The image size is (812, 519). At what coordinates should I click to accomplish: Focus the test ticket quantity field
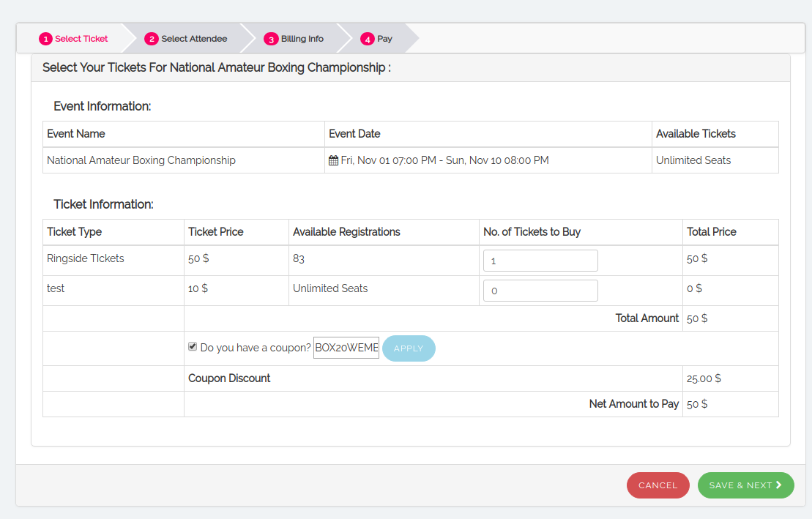tap(540, 291)
